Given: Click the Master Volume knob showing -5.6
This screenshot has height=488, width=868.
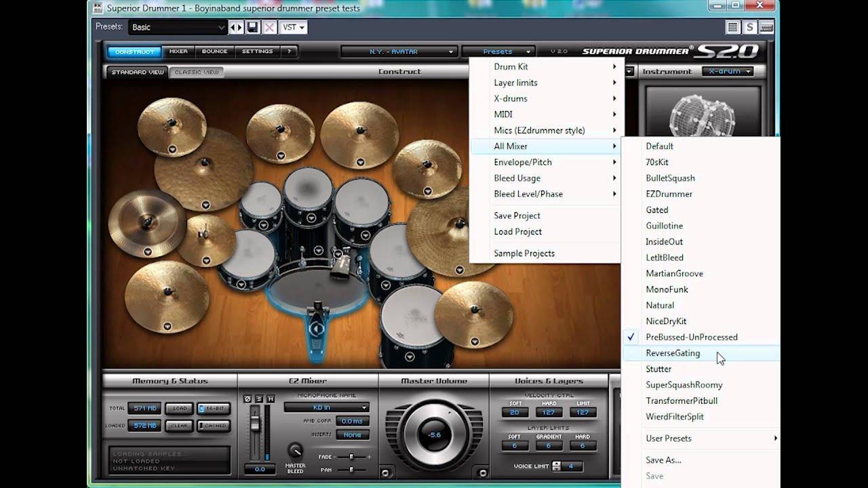Looking at the screenshot, I should tap(435, 434).
